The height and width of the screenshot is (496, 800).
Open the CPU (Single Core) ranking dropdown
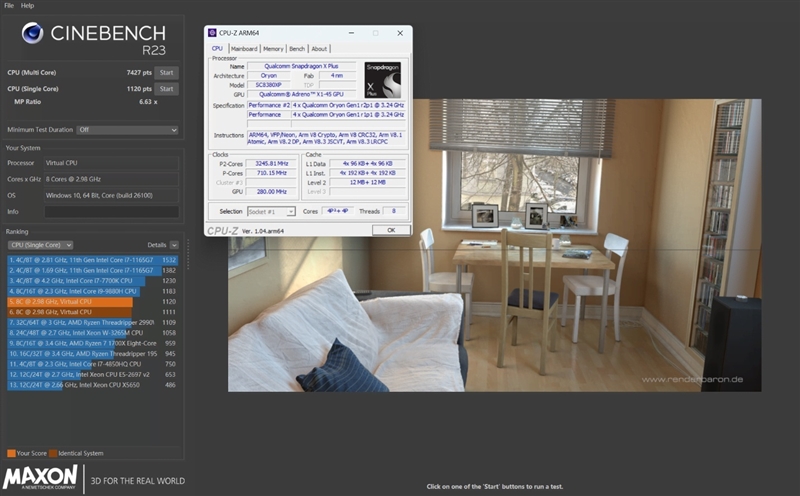[x=40, y=245]
